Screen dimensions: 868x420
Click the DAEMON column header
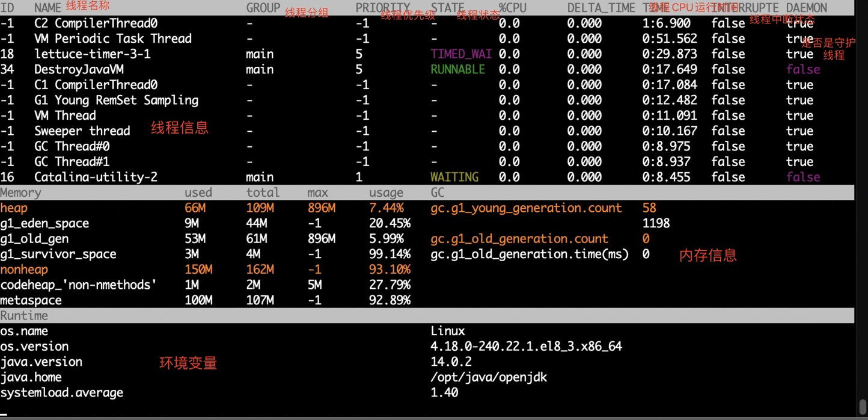pyautogui.click(x=807, y=8)
